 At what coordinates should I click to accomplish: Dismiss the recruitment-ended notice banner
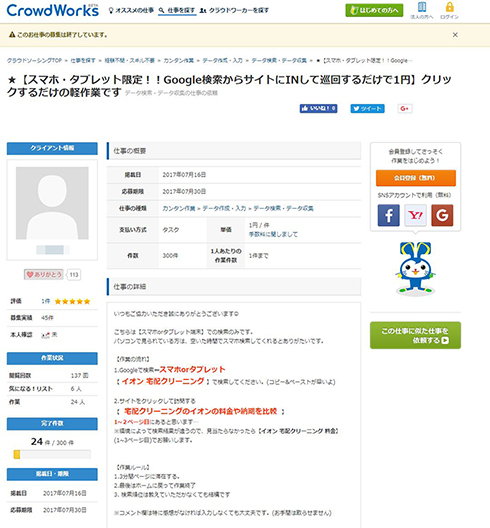tap(455, 35)
